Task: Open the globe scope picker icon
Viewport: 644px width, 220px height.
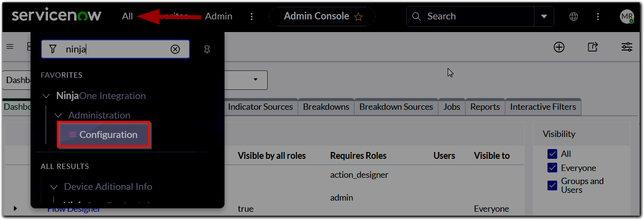Action: tap(574, 17)
